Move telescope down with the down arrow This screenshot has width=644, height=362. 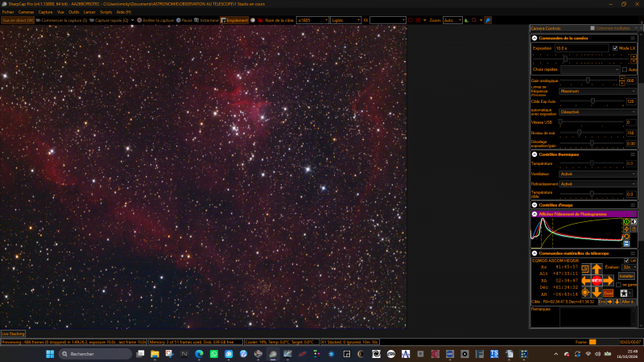point(597,292)
